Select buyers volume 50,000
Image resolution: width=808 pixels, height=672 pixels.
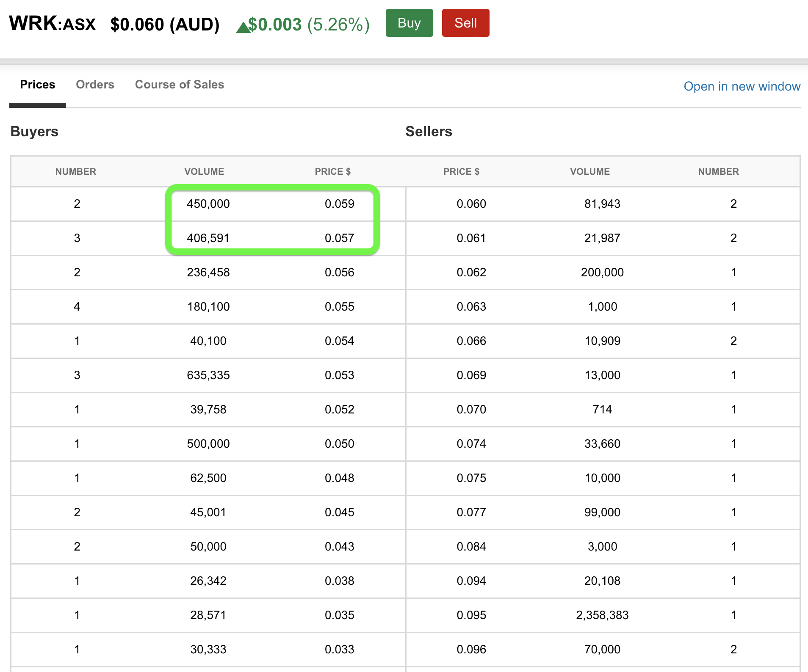(208, 547)
